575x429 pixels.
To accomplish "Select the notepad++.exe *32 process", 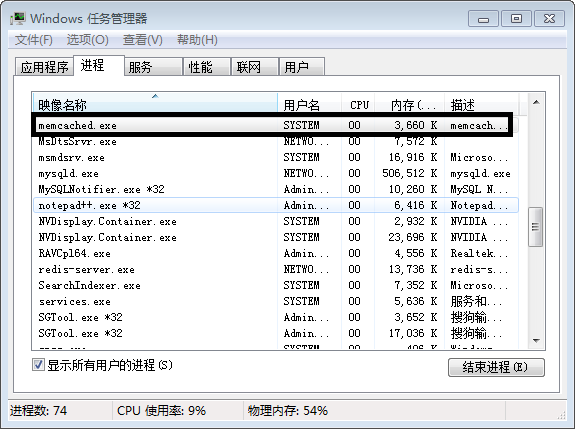I will tap(275, 205).
